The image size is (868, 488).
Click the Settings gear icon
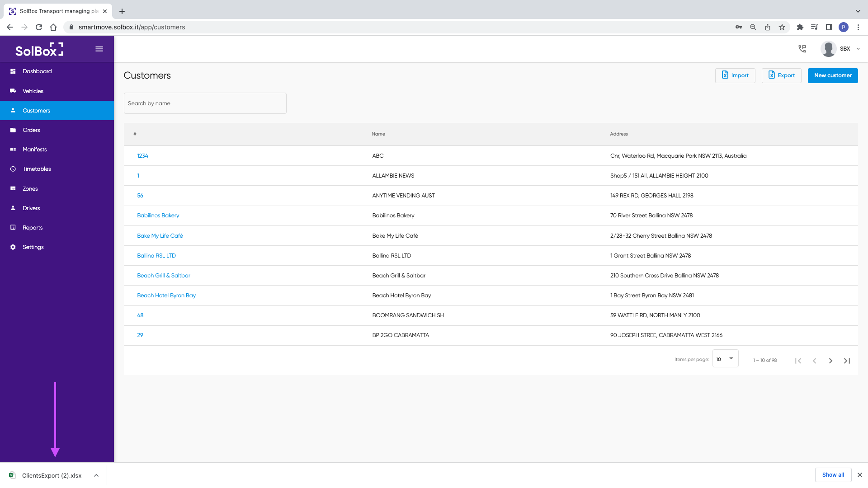pos(13,247)
